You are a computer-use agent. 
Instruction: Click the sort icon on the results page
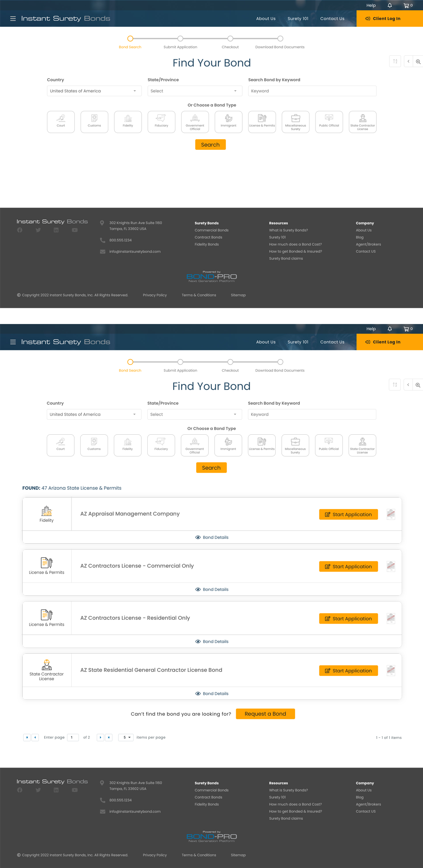pos(395,385)
